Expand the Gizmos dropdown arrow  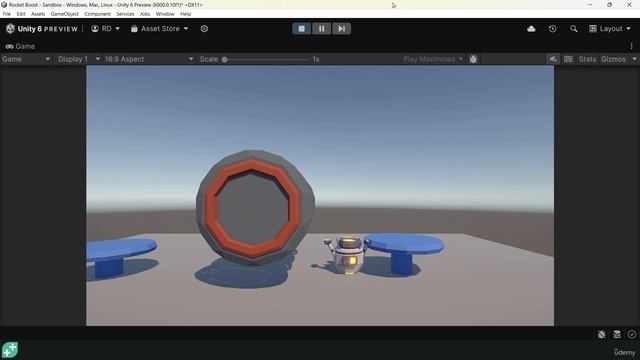click(634, 59)
